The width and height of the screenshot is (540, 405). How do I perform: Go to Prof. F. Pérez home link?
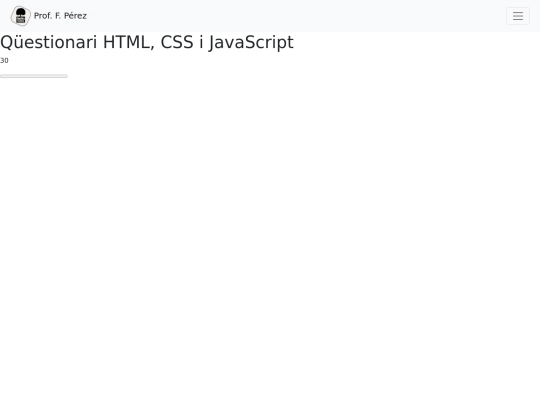click(x=49, y=16)
